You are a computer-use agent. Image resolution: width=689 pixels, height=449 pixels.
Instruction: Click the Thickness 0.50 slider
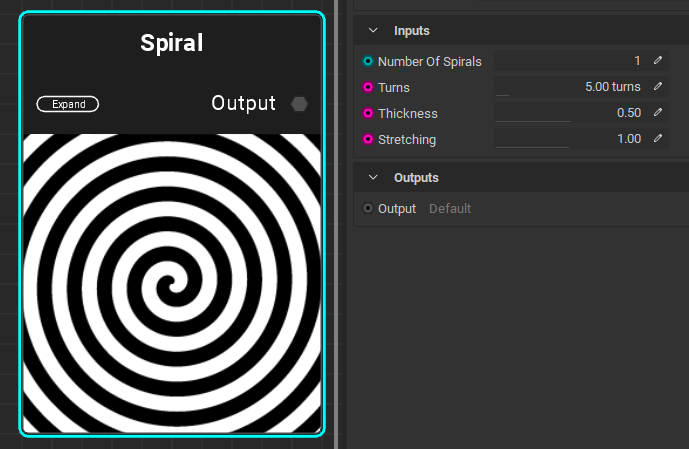click(569, 114)
